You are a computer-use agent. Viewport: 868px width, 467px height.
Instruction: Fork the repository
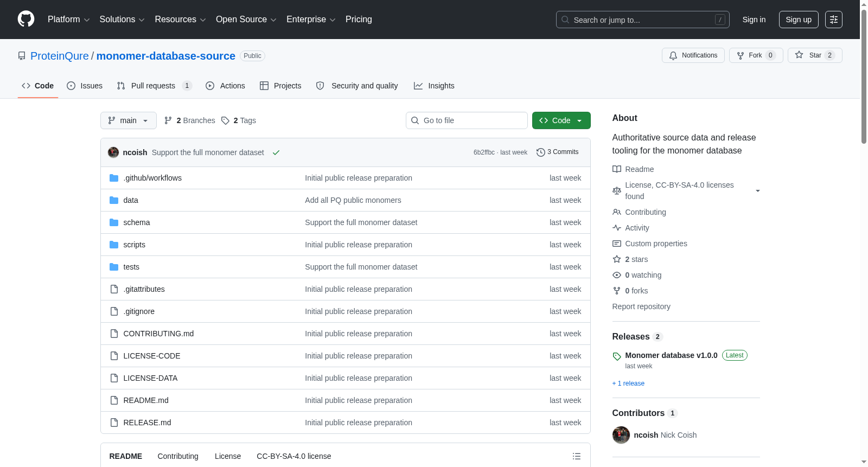click(756, 55)
